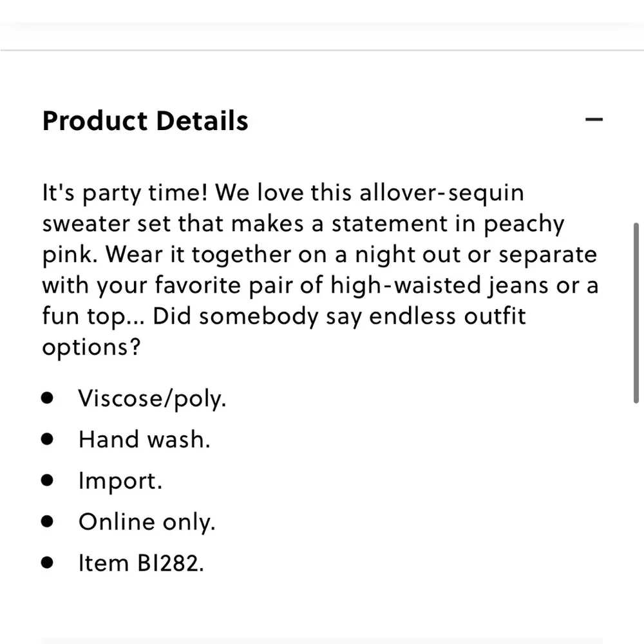The image size is (644, 644).
Task: Click the 'Import.' list item
Action: (120, 481)
